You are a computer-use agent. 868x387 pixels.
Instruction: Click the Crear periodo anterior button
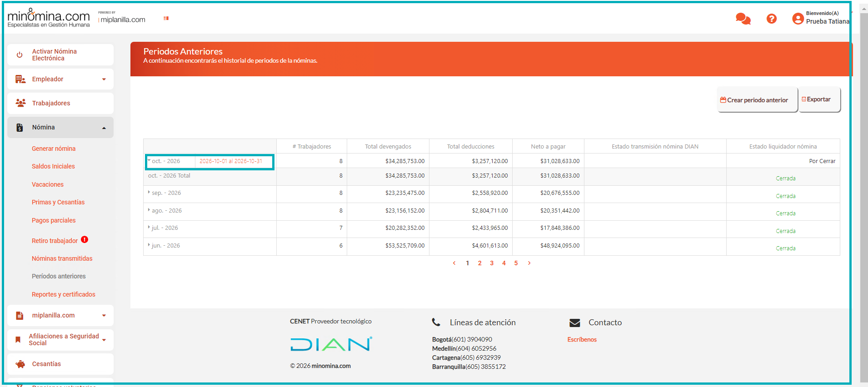coord(758,99)
